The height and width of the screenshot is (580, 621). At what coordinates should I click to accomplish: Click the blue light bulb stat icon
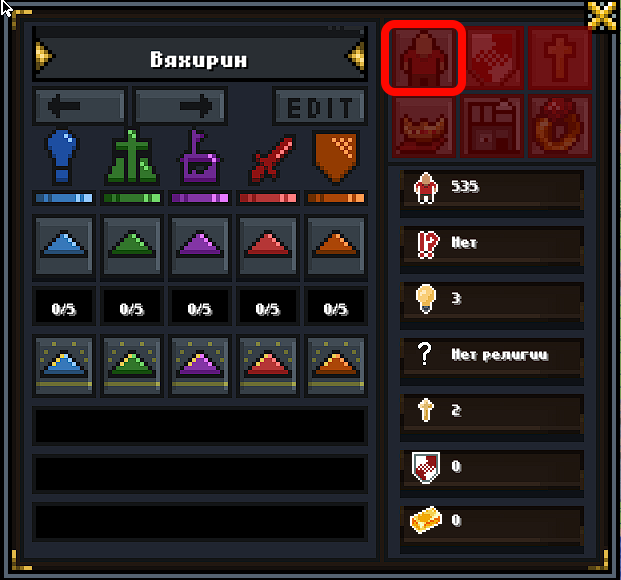[63, 156]
